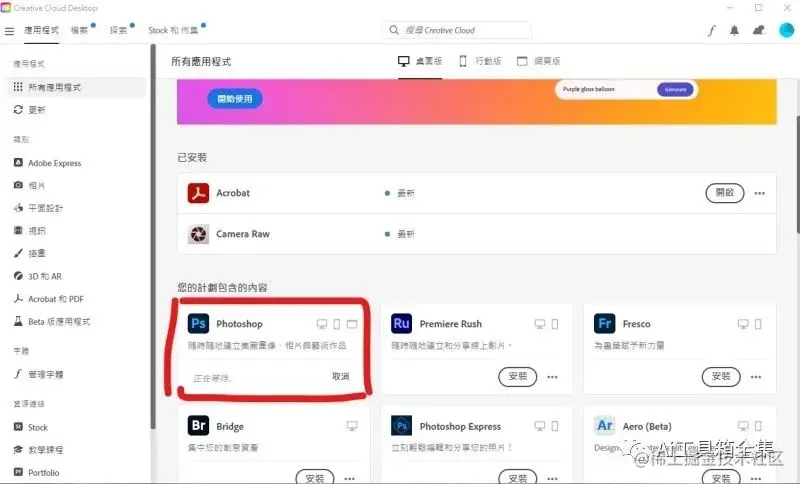Image resolution: width=800 pixels, height=484 pixels.
Task: Switch to 應用程式 top tab
Action: pos(41,31)
